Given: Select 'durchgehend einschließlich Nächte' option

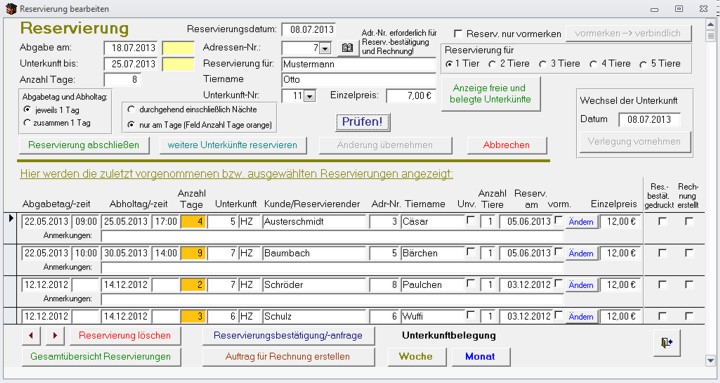Looking at the screenshot, I should coord(131,109).
